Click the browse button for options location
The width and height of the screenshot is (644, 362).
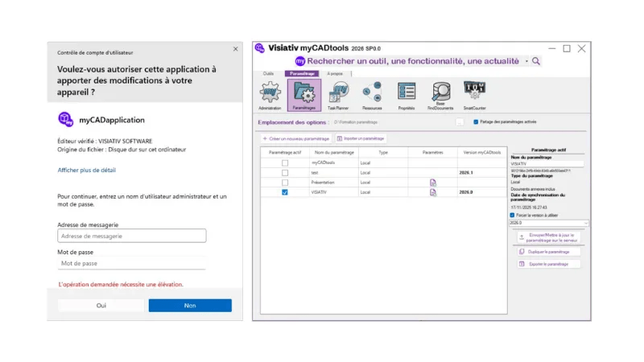[460, 122]
